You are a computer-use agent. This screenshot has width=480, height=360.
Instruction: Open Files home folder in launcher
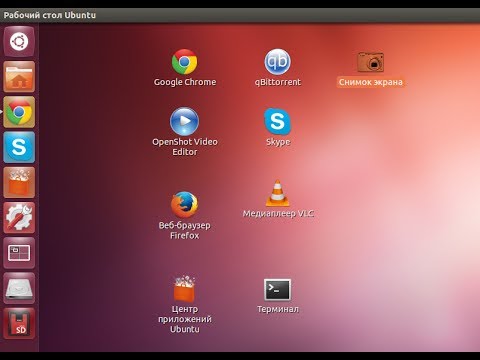tap(19, 77)
